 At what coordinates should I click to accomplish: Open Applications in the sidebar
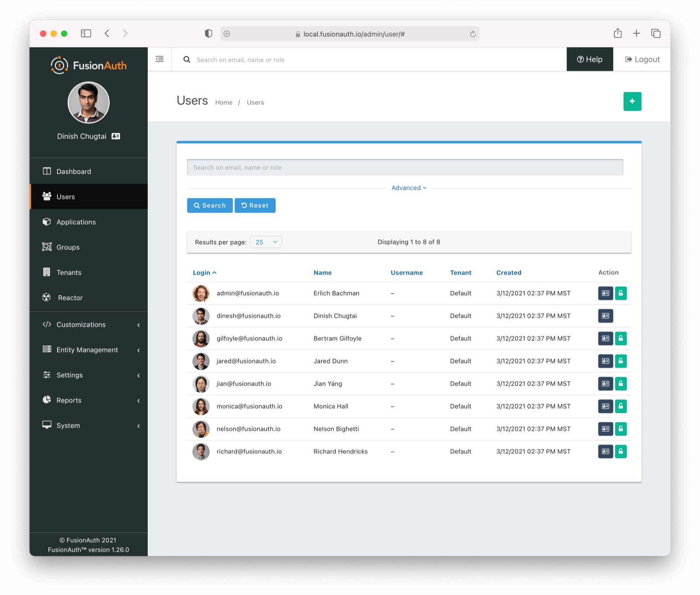[x=76, y=222]
